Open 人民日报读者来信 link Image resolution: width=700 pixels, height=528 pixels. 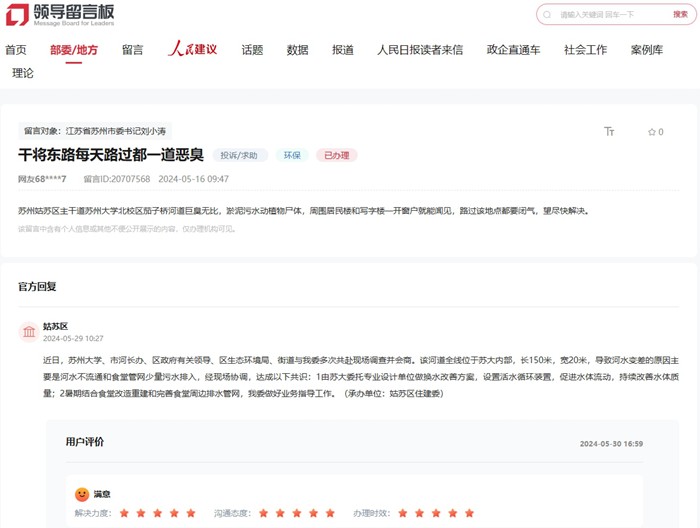pyautogui.click(x=420, y=50)
